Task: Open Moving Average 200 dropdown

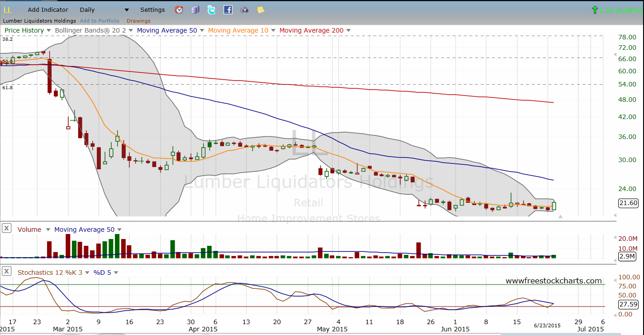Action: pyautogui.click(x=348, y=30)
